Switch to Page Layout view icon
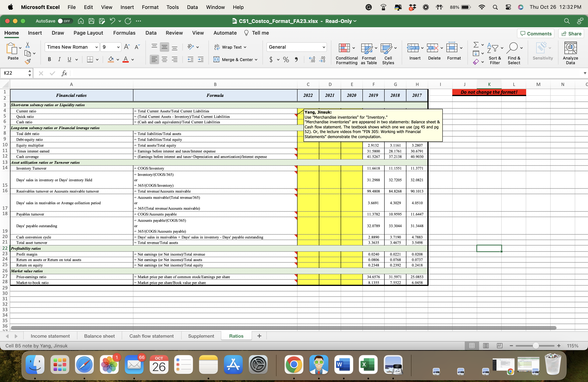588x382 pixels. coord(486,346)
